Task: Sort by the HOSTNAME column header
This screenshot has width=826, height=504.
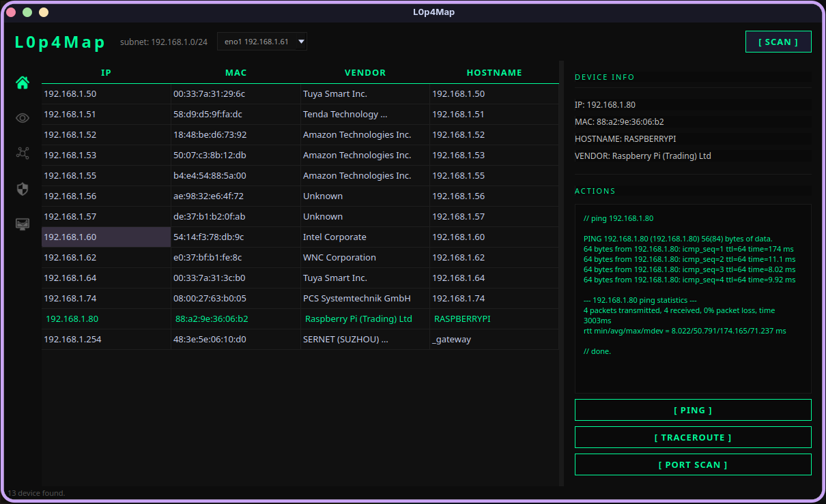Action: click(494, 72)
